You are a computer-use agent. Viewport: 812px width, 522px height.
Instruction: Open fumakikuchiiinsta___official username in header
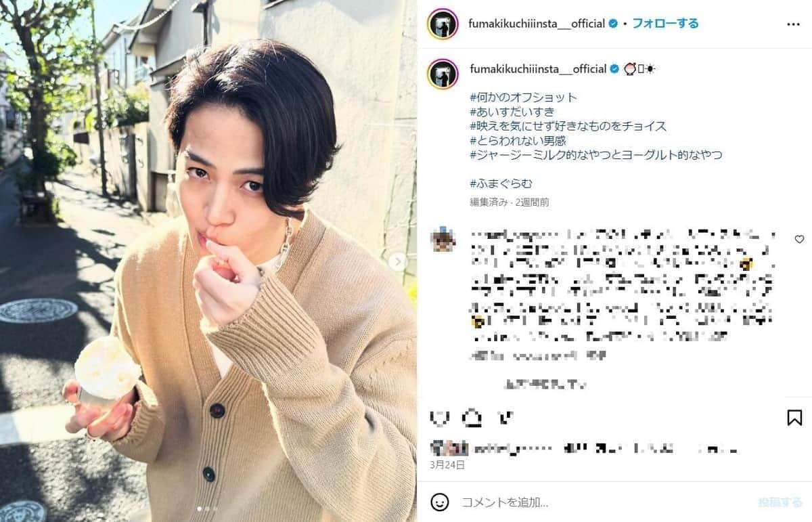pyautogui.click(x=537, y=24)
